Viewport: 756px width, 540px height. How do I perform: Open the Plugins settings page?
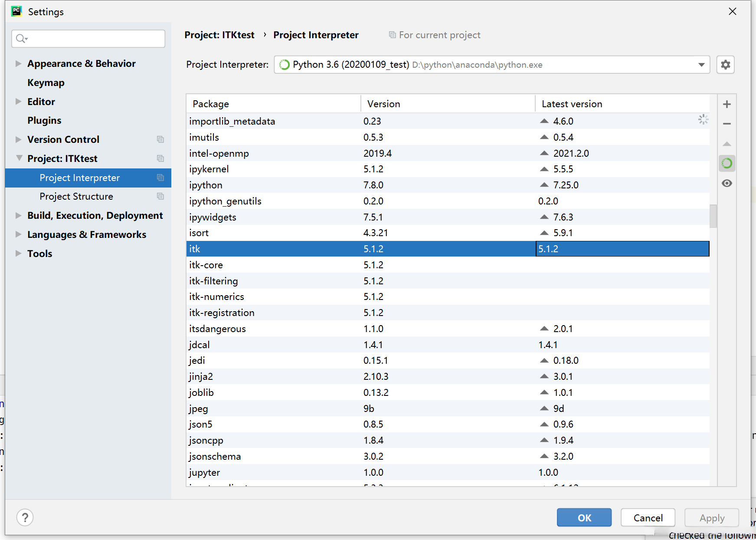click(x=44, y=121)
